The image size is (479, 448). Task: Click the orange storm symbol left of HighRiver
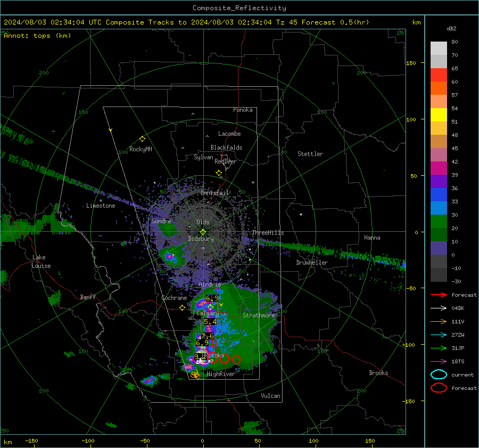pos(195,374)
